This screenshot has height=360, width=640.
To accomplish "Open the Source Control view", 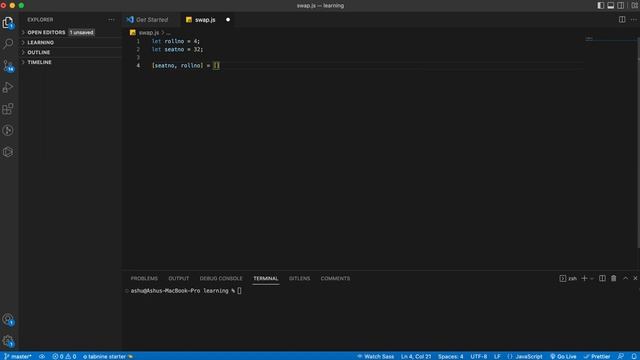I will (x=8, y=66).
